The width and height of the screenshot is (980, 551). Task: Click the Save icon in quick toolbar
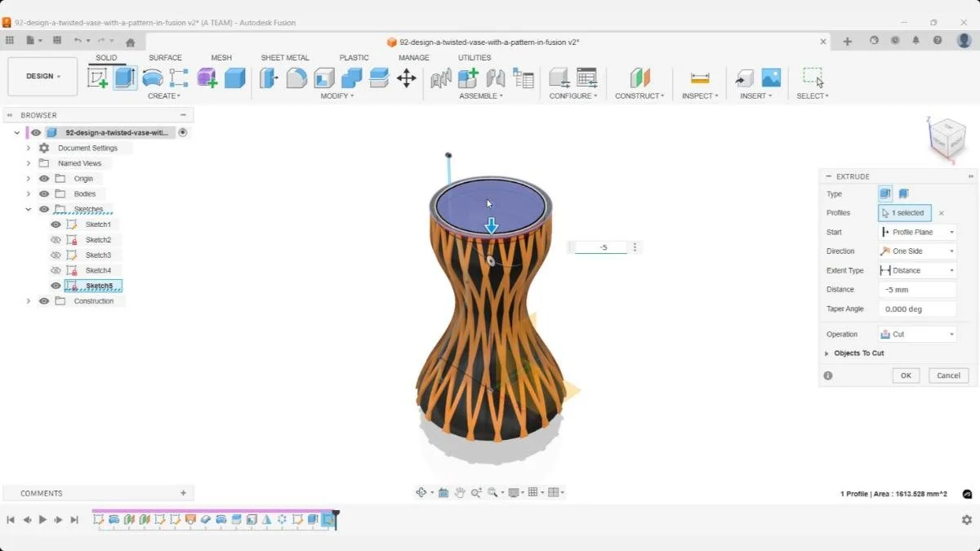[x=56, y=40]
